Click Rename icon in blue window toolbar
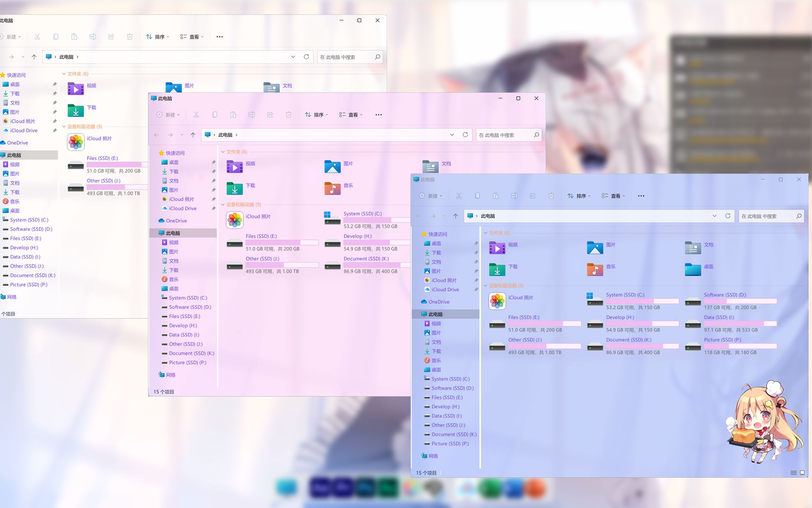Viewport: 812px width, 508px height. pyautogui.click(x=514, y=196)
